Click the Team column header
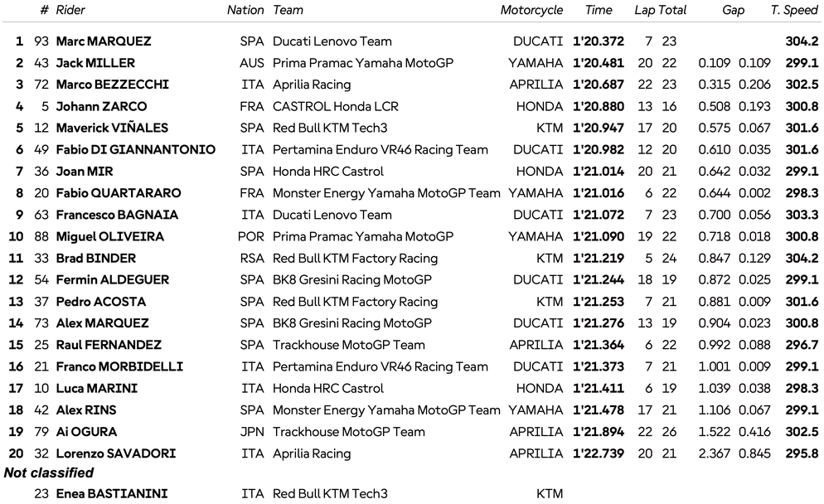Viewport: 824px width, 504px height. 288,11
